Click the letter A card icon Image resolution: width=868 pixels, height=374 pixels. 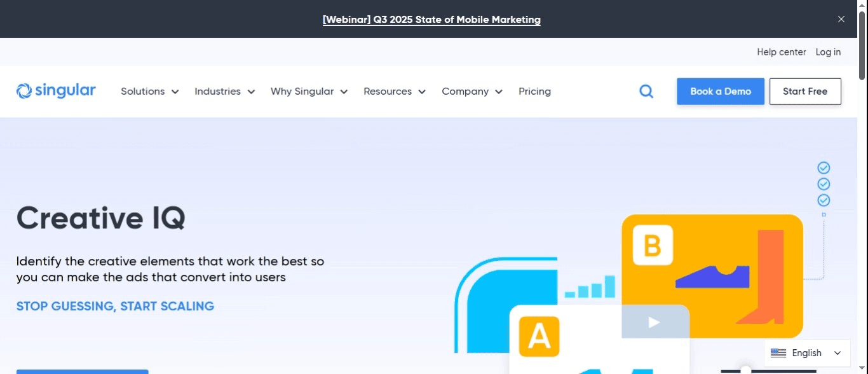click(539, 336)
